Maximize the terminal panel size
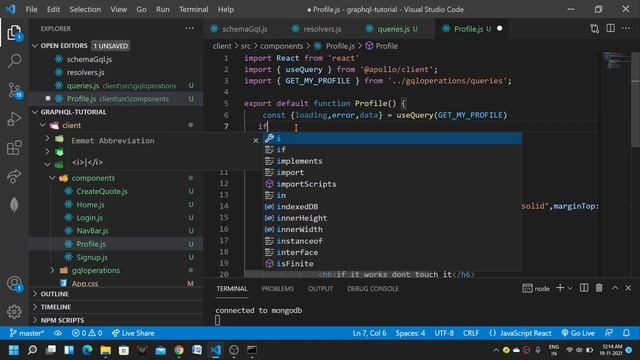Viewport: 640px width, 360px height. tap(615, 288)
